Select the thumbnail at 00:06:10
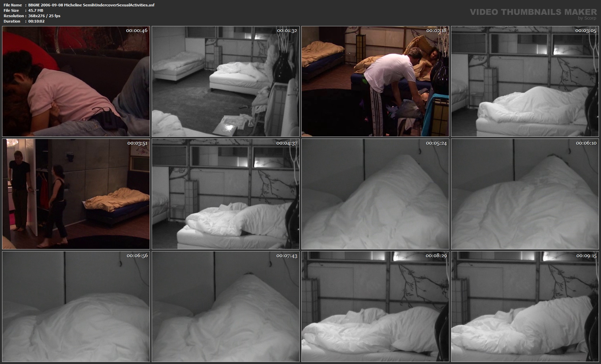 525,194
